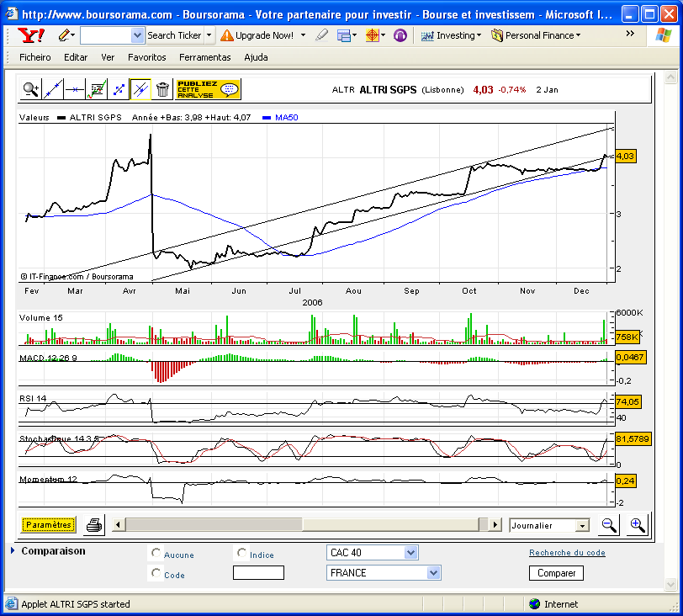This screenshot has height=616, width=683.
Task: Select the Code radio button
Action: point(156,573)
